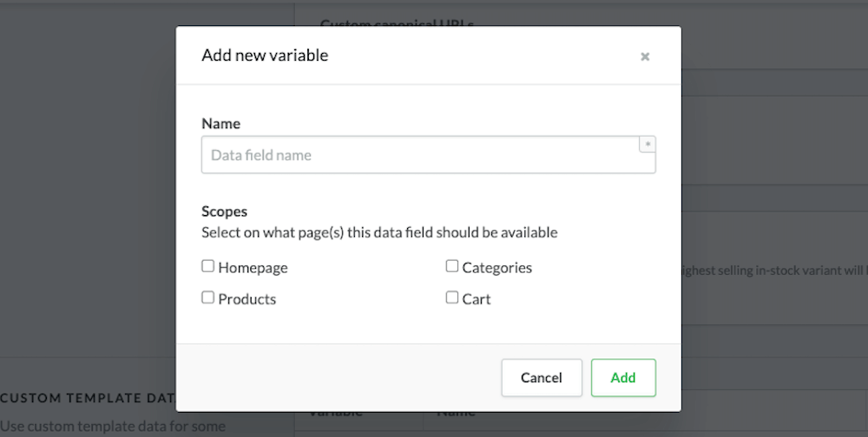Select the Products label text
868x437 pixels.
247,299
